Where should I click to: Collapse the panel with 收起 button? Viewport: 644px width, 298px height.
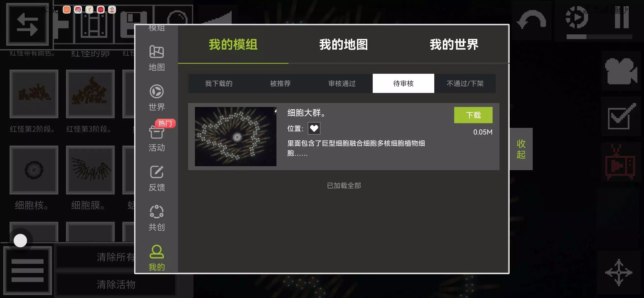521,149
